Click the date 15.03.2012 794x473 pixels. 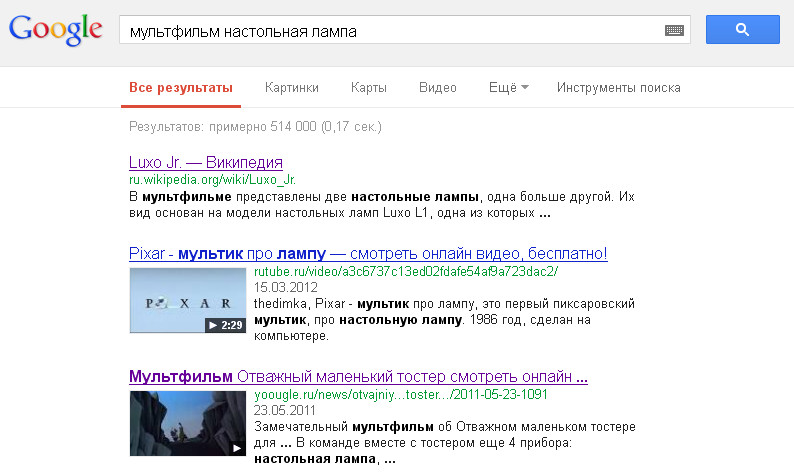click(x=286, y=288)
